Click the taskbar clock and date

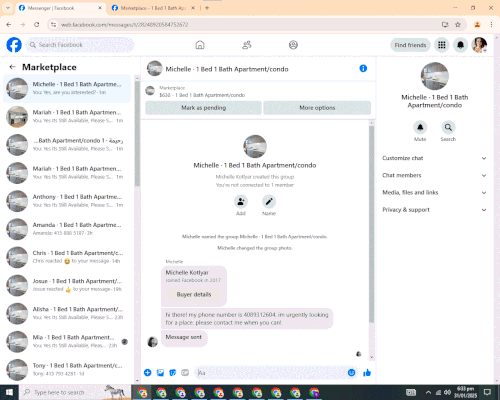click(465, 392)
